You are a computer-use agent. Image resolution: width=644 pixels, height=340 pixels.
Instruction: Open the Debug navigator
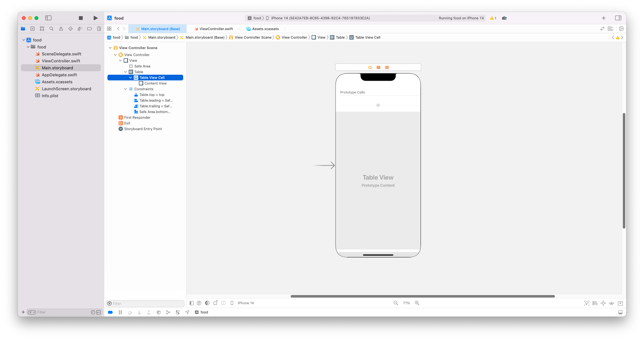tap(80, 29)
